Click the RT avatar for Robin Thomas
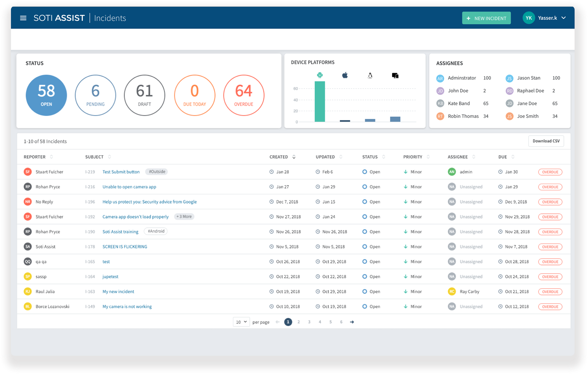This screenshot has width=588, height=374. pyautogui.click(x=440, y=116)
